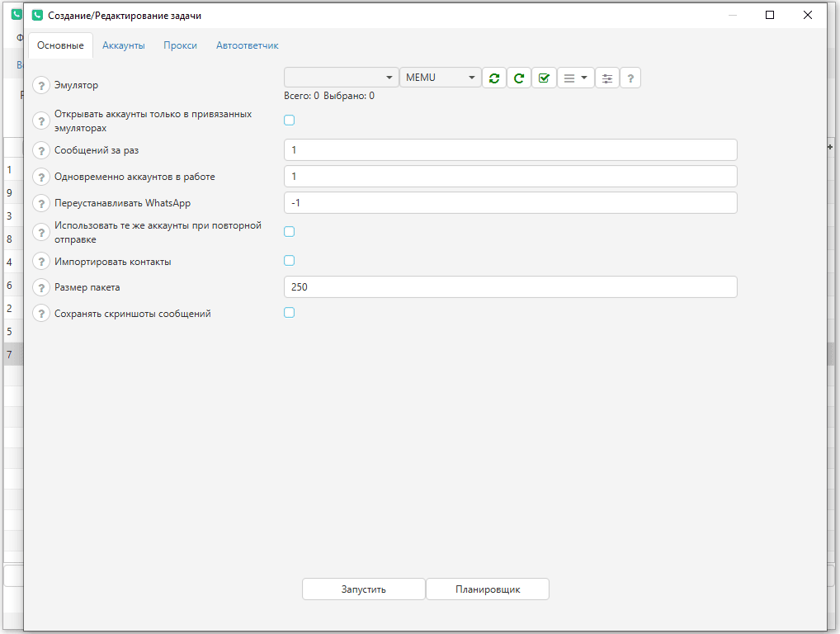Open the Планировщик button
Viewport: 840px width, 634px height.
pos(488,589)
